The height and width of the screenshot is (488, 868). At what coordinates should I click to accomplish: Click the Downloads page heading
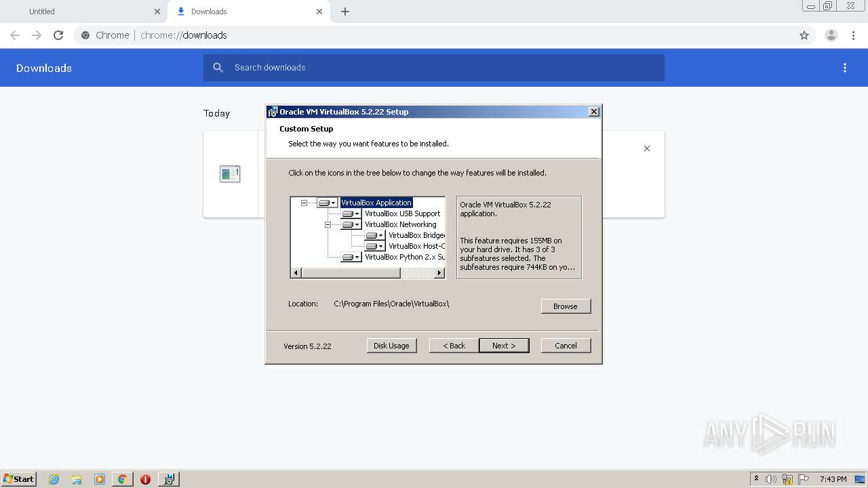pos(44,68)
